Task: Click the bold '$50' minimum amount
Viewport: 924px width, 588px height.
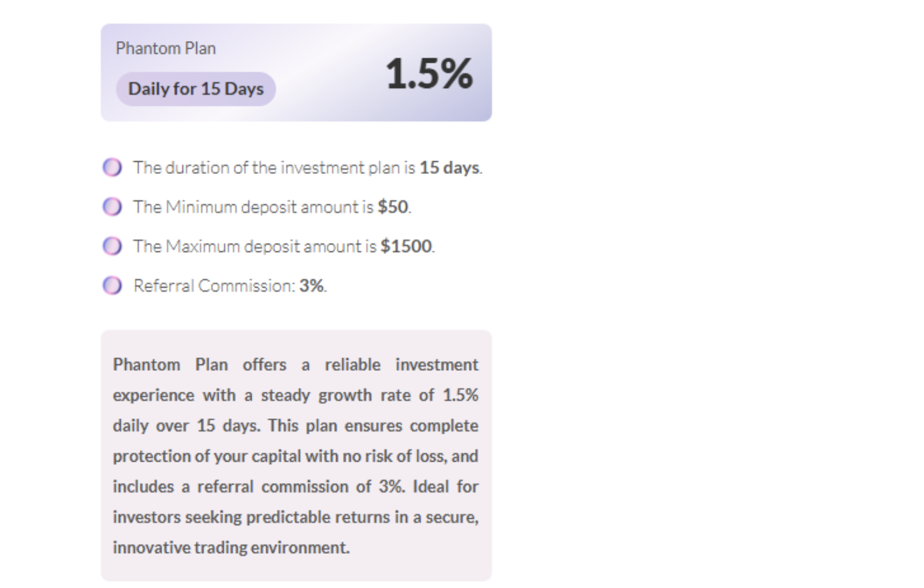Action: pos(393,207)
